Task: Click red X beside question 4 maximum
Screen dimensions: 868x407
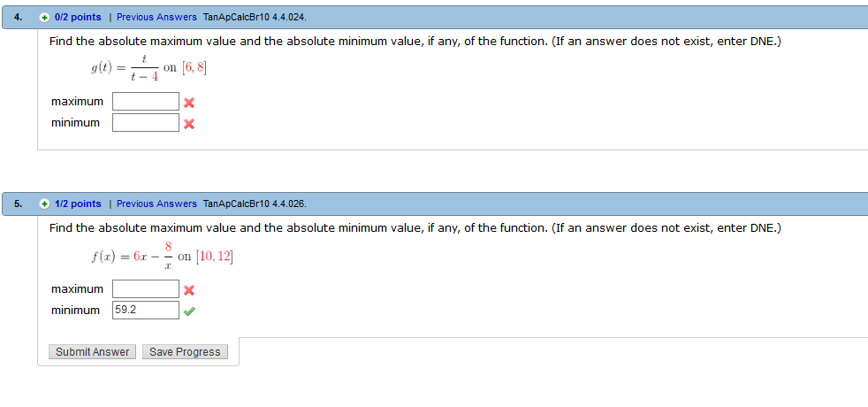Action: [x=189, y=103]
